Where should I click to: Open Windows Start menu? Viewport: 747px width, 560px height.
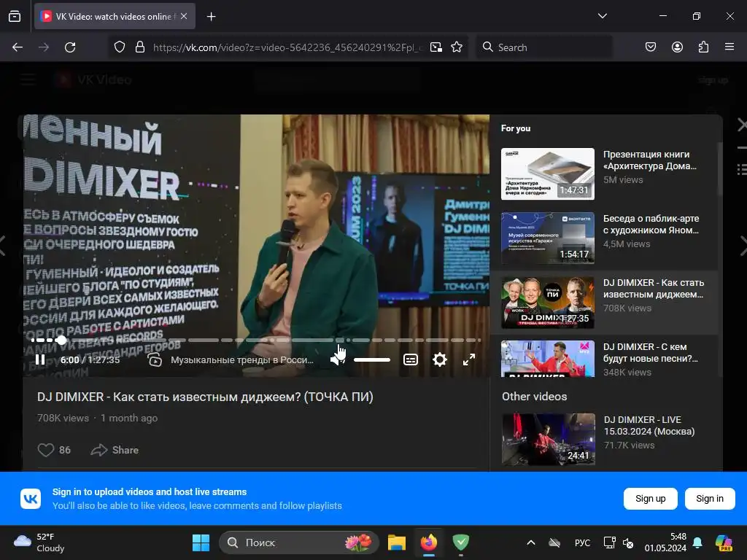click(201, 542)
